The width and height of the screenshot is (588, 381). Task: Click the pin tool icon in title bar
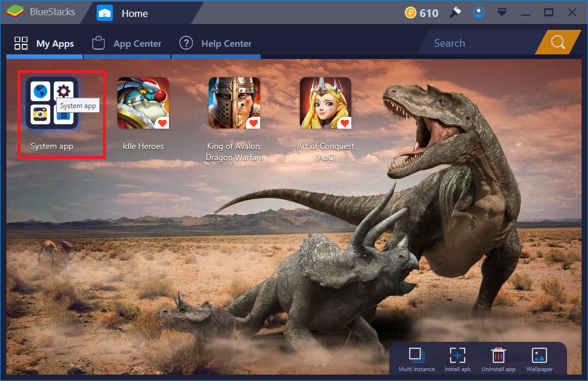[x=455, y=12]
